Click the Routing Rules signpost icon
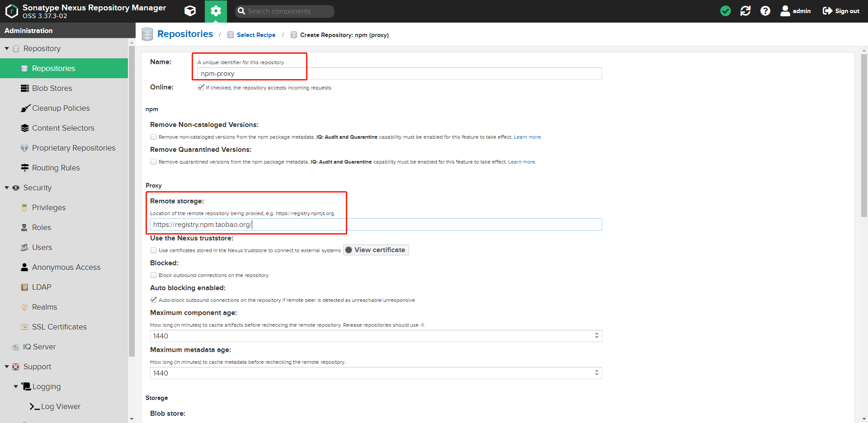 pos(25,168)
